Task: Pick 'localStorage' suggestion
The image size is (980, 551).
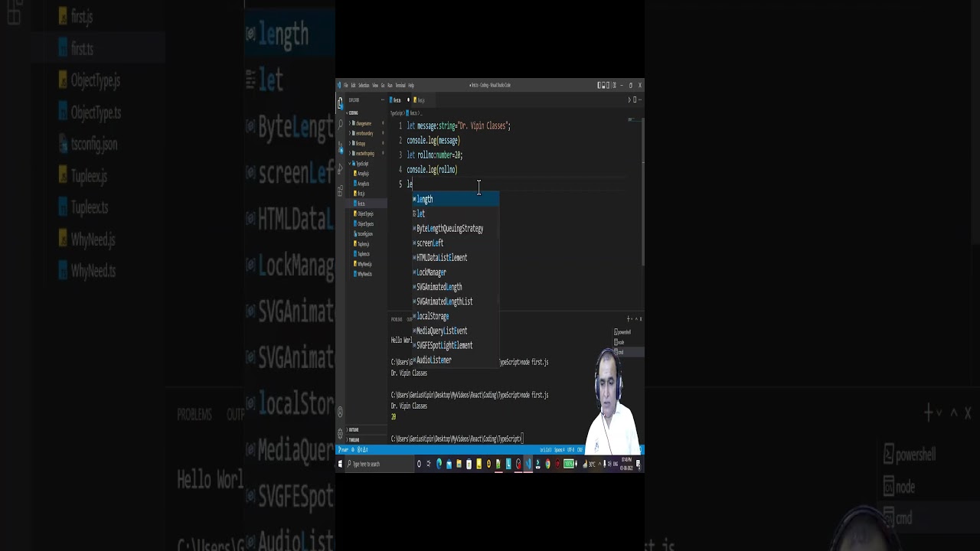Action: (456, 316)
